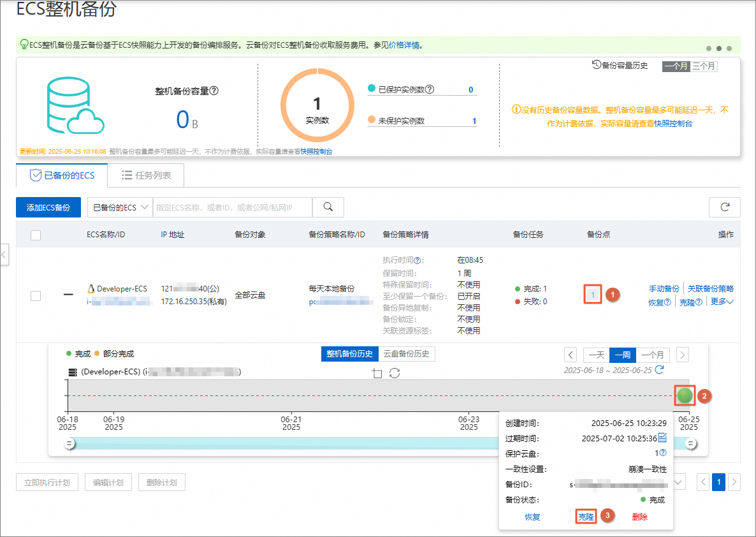Switch to 云盘备份历史 tab
Screen dimensions: 756x537
pyautogui.click(x=407, y=354)
